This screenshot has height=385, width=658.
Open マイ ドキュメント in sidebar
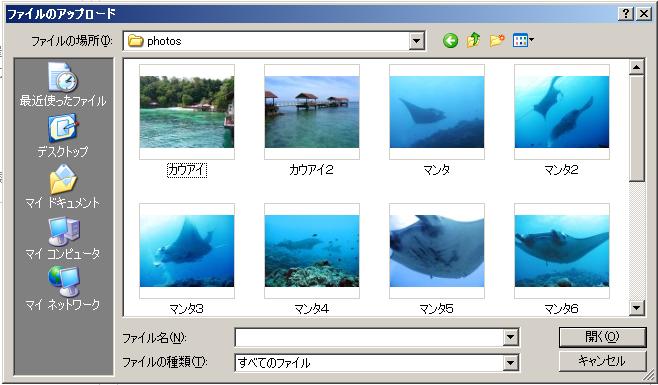pyautogui.click(x=63, y=186)
